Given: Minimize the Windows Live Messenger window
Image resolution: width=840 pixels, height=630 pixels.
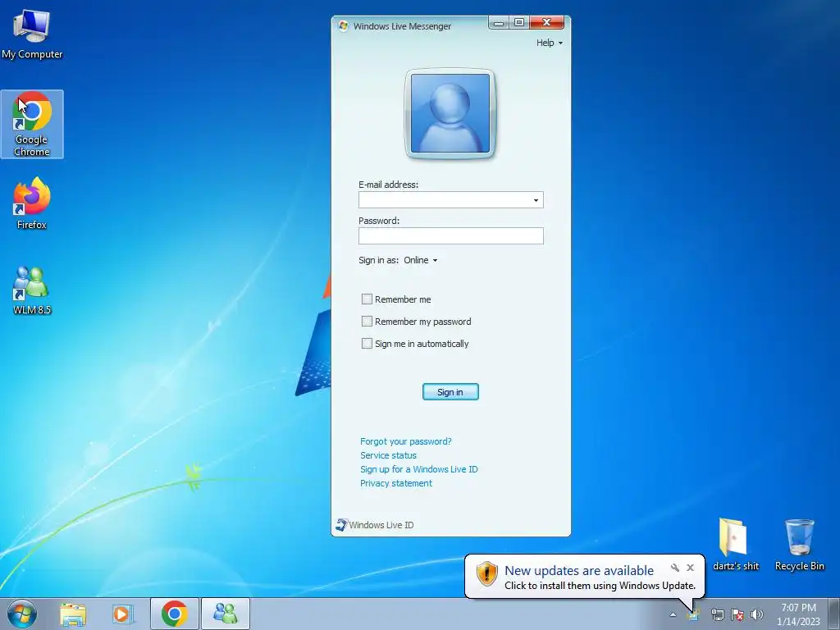Looking at the screenshot, I should (x=499, y=22).
